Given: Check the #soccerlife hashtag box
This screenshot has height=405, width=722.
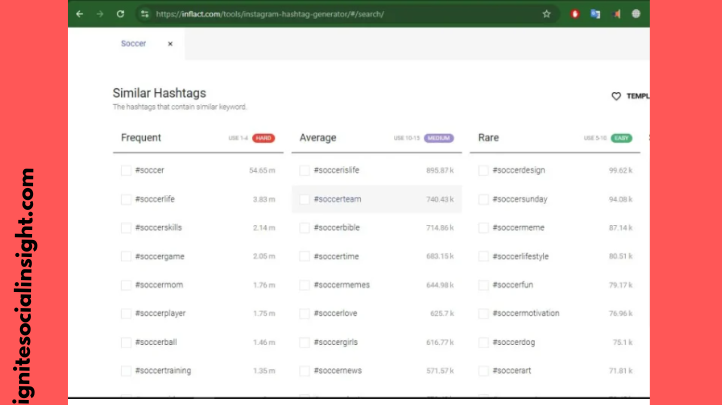Looking at the screenshot, I should 126,199.
